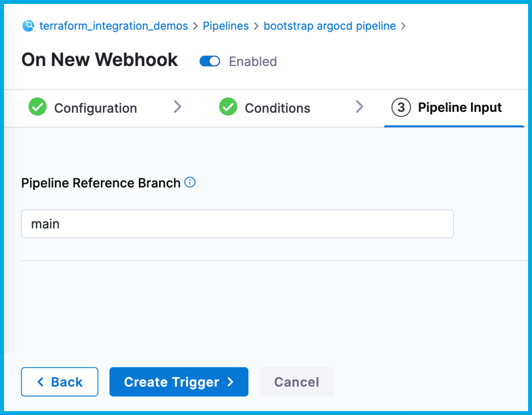Image resolution: width=532 pixels, height=415 pixels.
Task: Click the chevron before Pipeline Input step
Action: click(359, 107)
